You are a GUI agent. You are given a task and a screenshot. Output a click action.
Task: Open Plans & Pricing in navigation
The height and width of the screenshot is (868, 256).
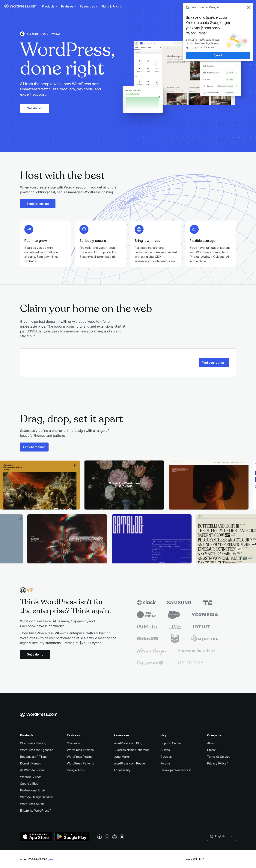pos(112,6)
